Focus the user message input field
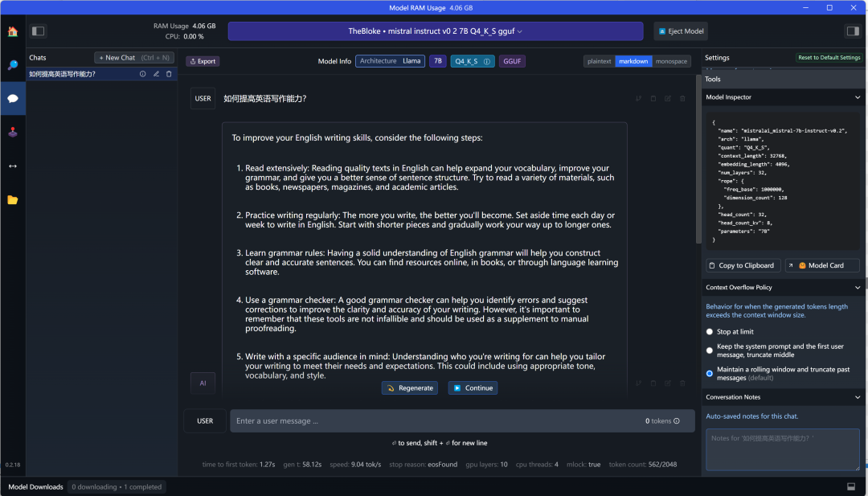Screen dimensions: 868x496 coord(462,420)
